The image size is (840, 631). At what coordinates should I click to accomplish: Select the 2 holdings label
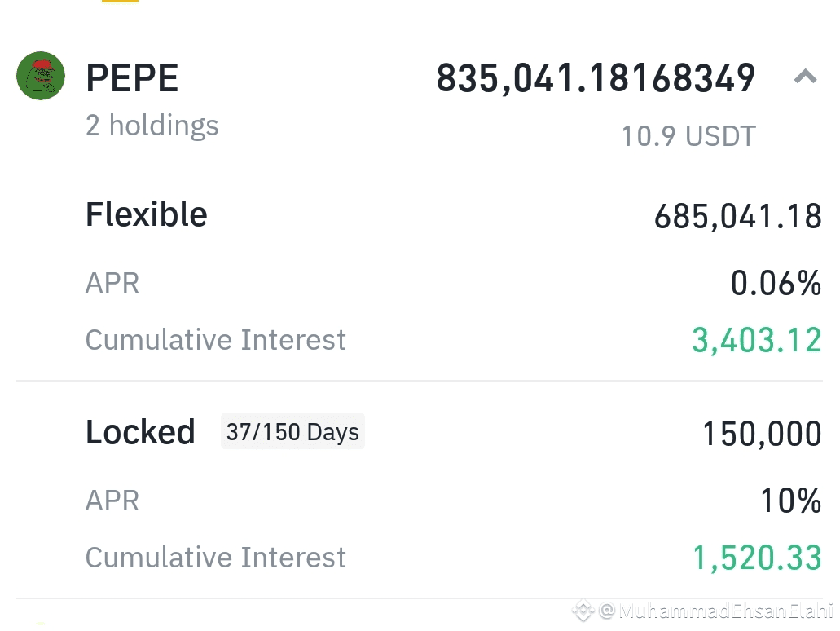pyautogui.click(x=152, y=126)
